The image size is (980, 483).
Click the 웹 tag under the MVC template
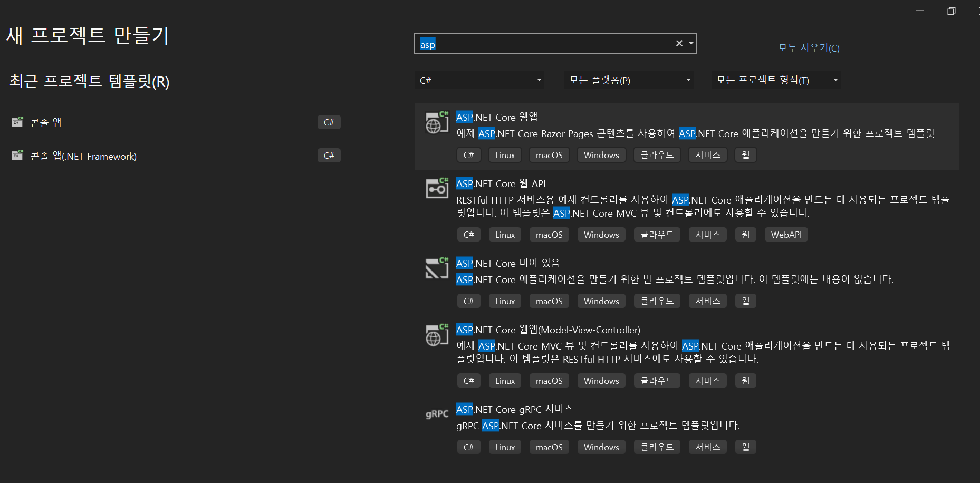tap(746, 381)
